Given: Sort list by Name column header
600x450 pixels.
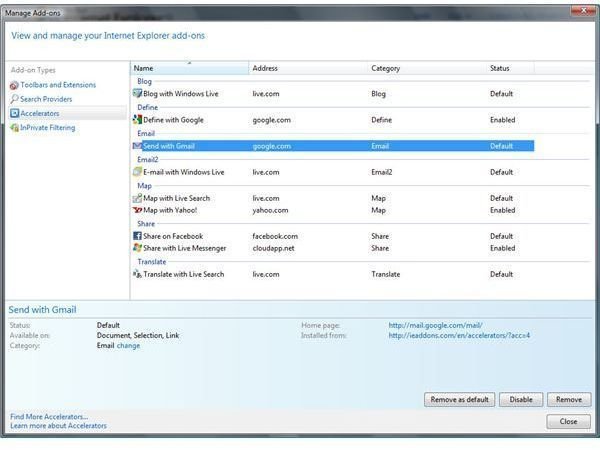Looking at the screenshot, I should coord(190,68).
